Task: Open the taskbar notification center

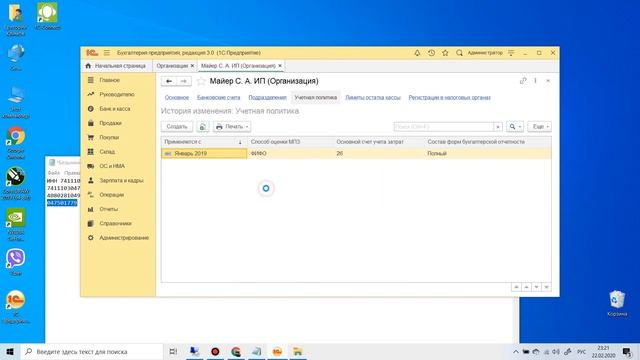Action: (x=627, y=351)
